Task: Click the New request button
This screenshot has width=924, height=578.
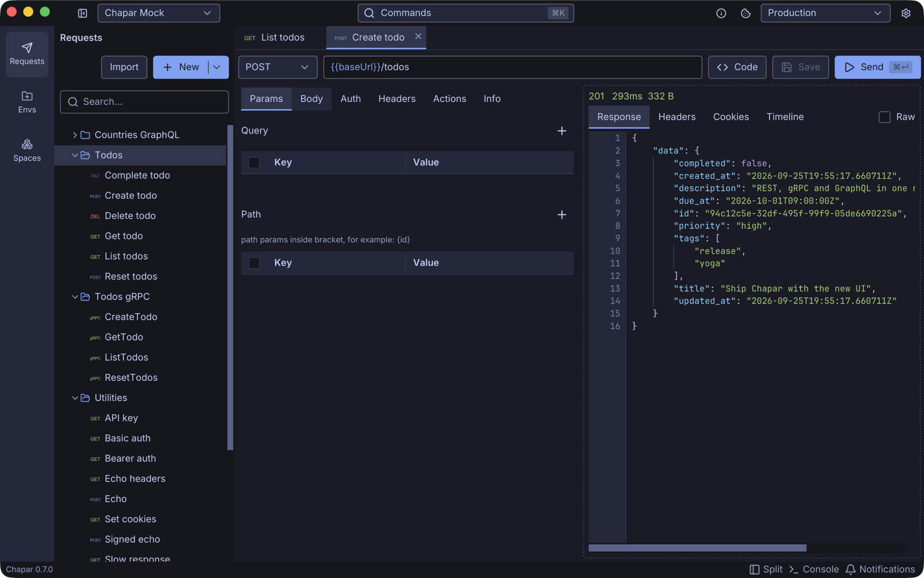Action: coord(181,67)
